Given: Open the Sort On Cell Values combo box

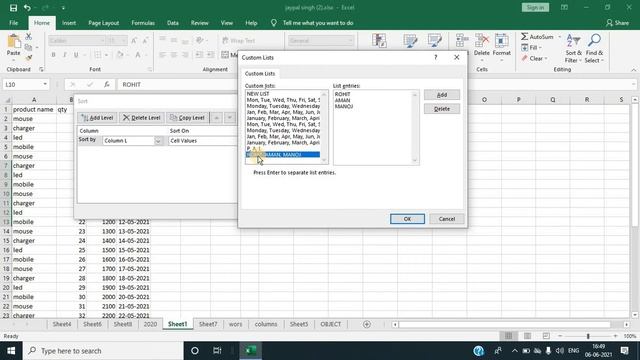Looking at the screenshot, I should [x=203, y=141].
